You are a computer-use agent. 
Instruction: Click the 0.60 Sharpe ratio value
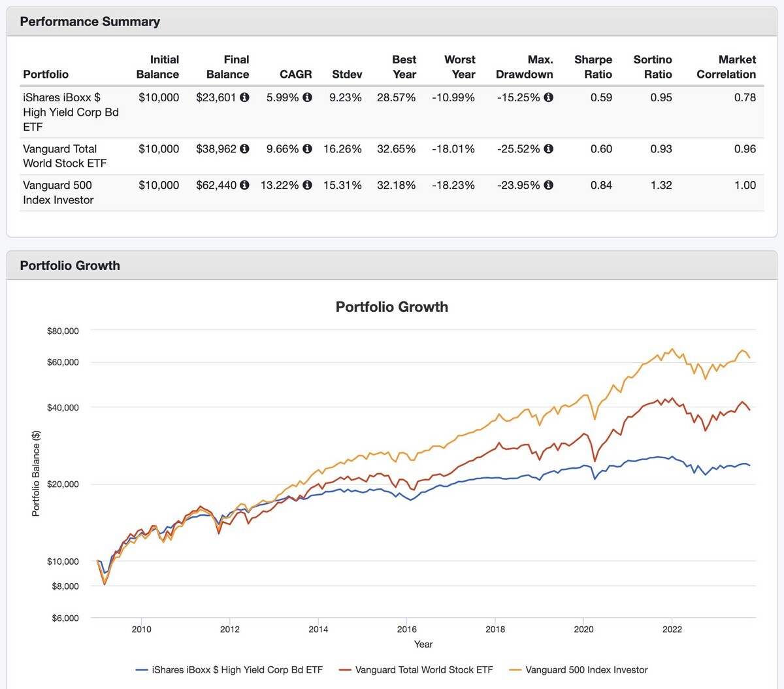tap(602, 149)
